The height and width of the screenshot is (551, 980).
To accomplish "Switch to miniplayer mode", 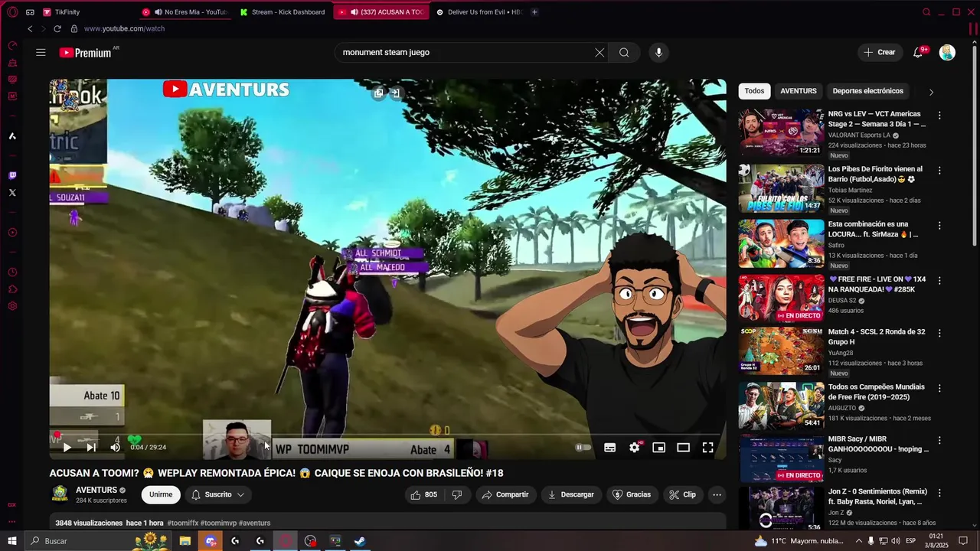I will 658,448.
